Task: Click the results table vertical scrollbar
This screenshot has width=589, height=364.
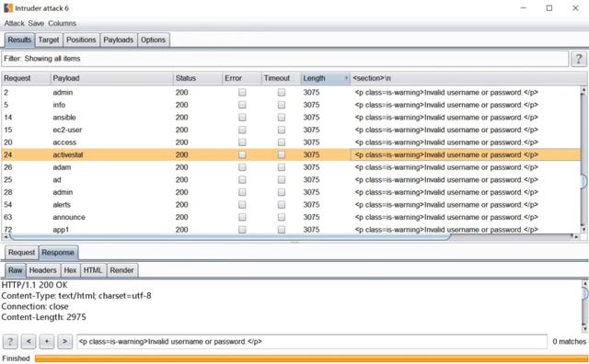Action: point(583,160)
